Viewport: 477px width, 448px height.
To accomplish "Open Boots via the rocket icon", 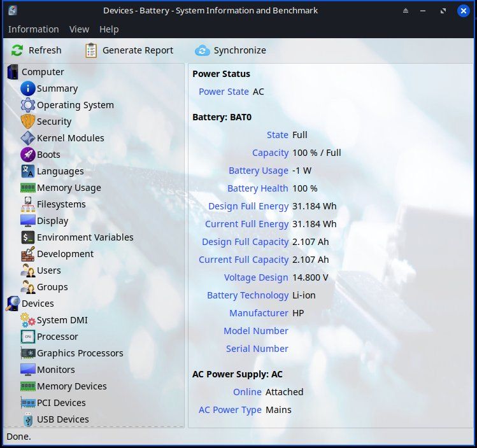I will tap(27, 155).
